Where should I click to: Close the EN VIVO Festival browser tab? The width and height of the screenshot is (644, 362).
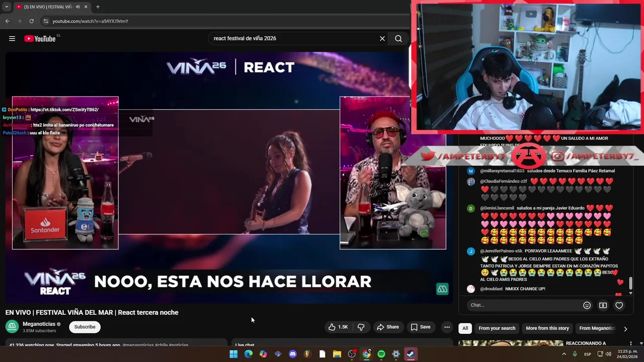point(86,7)
